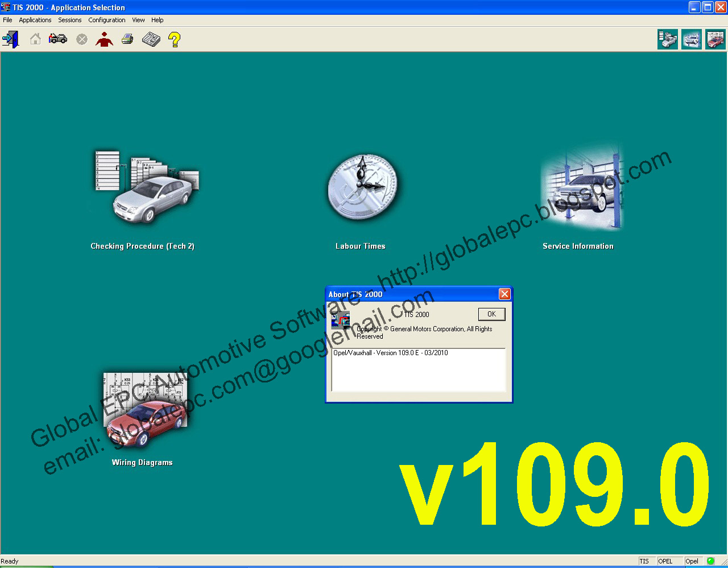Click the Opel/Vauxhall version text box
The height and width of the screenshot is (568, 728).
(419, 370)
